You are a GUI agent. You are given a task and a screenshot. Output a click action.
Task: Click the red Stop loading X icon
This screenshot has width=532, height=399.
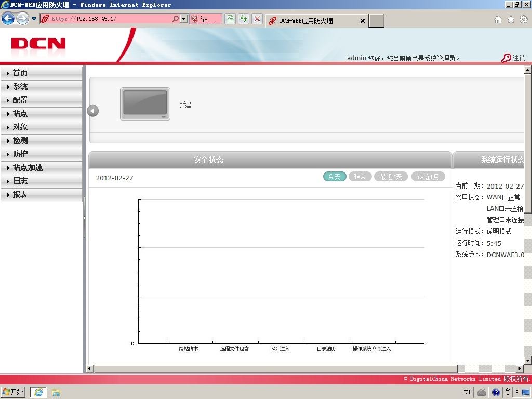coord(257,19)
